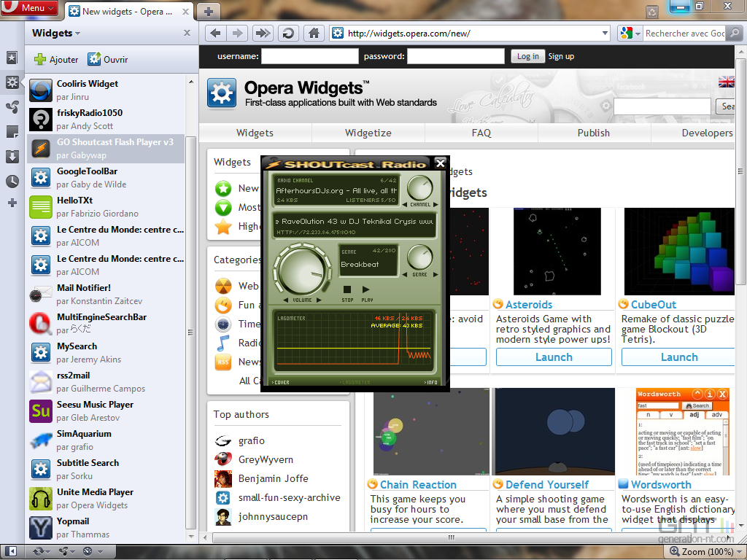Turn the SHOUTcast channel knob
This screenshot has width=747, height=560.
click(x=420, y=187)
